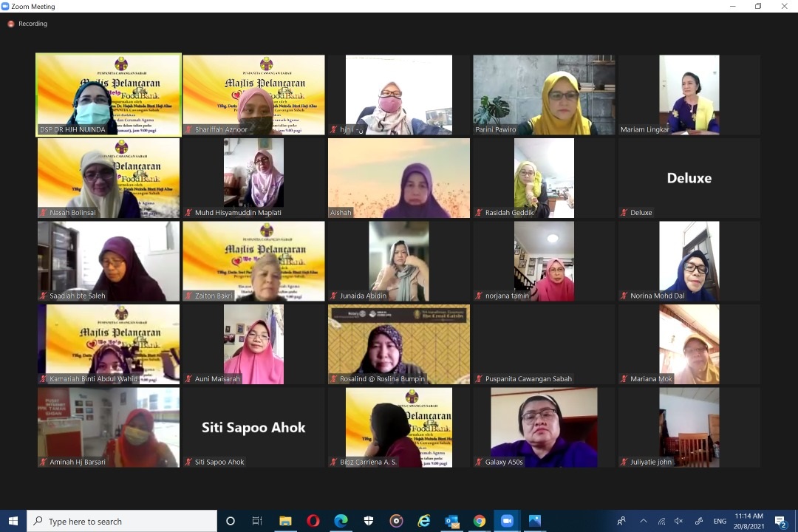The width and height of the screenshot is (798, 532).
Task: Open Outlook from the taskbar
Action: (x=451, y=521)
